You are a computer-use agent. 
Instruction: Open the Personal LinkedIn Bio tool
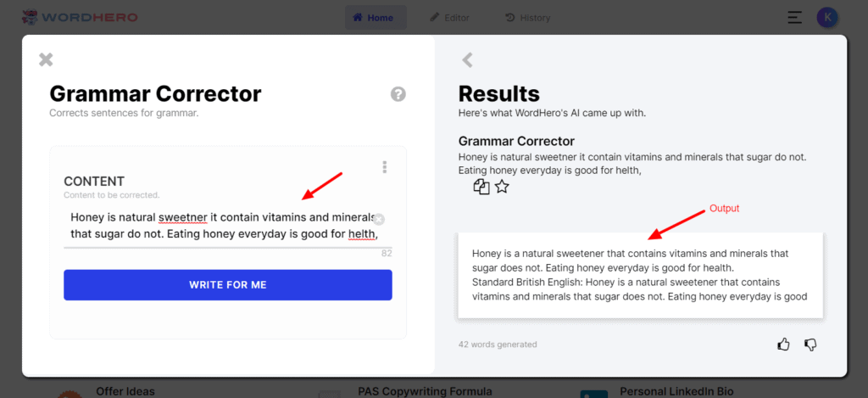676,392
